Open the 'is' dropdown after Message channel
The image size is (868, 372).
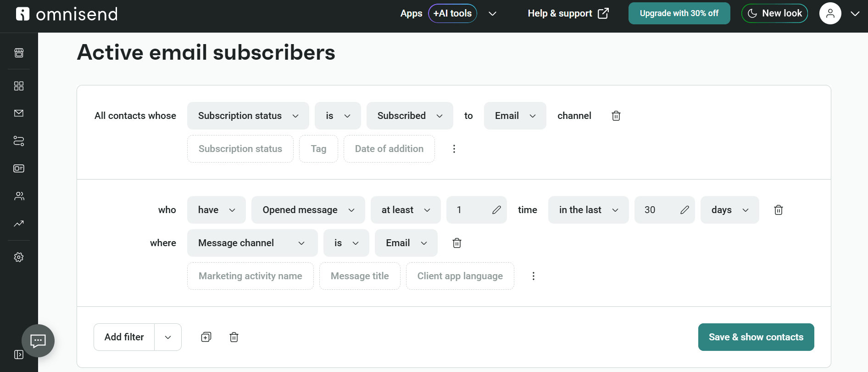[346, 243]
